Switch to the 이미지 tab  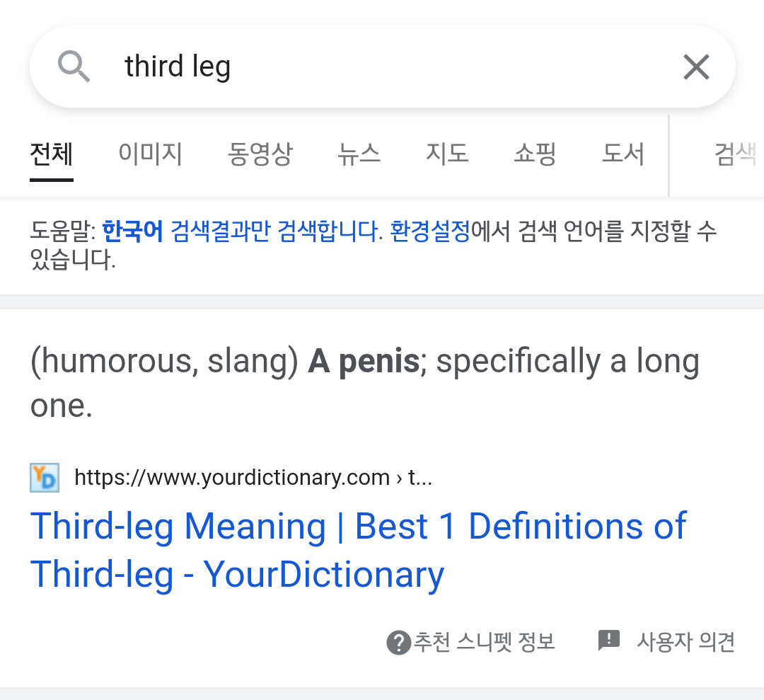(x=150, y=154)
